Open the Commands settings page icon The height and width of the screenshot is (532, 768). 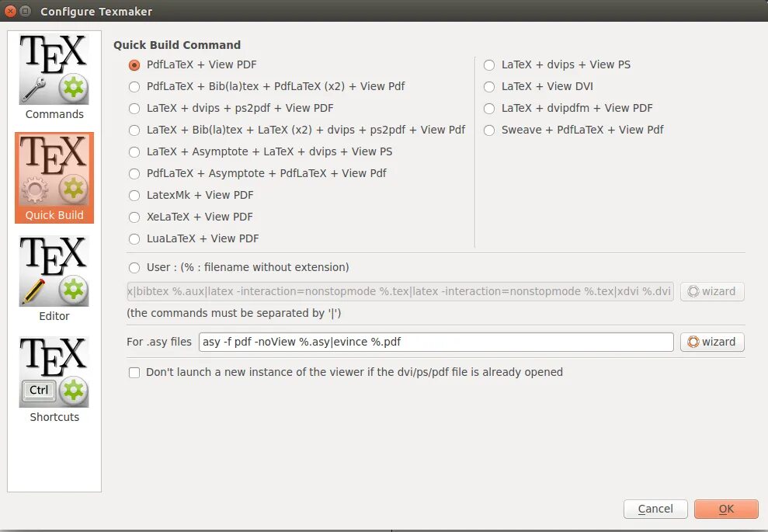pyautogui.click(x=54, y=77)
